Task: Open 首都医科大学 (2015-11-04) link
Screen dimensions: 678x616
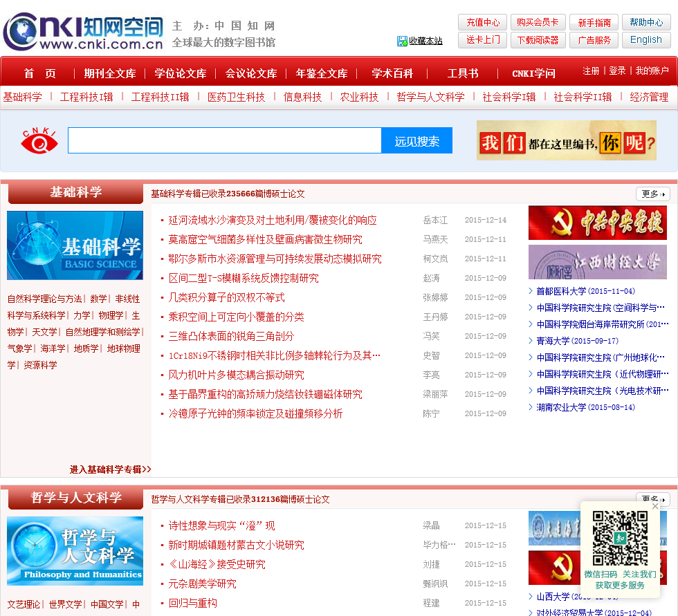Action: (x=585, y=291)
